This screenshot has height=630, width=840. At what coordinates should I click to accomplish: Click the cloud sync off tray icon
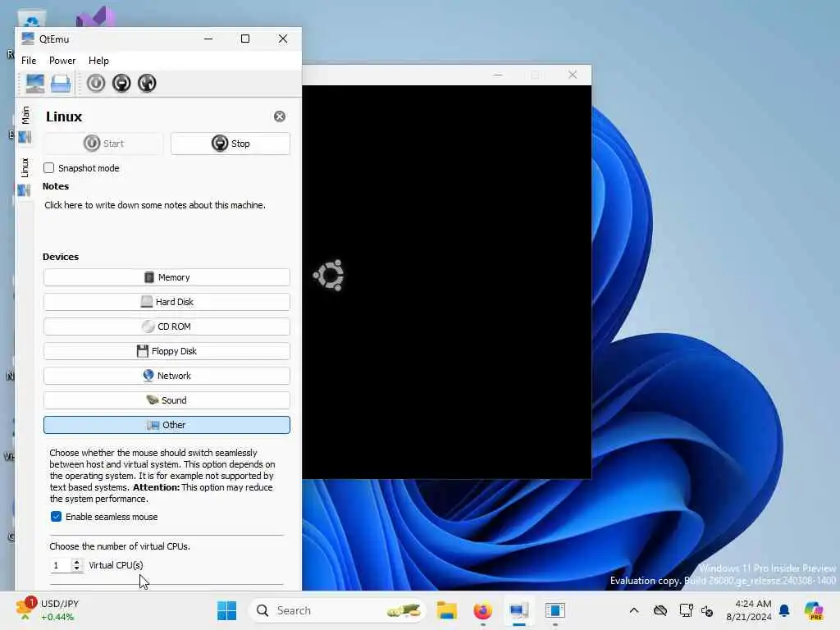[660, 610]
